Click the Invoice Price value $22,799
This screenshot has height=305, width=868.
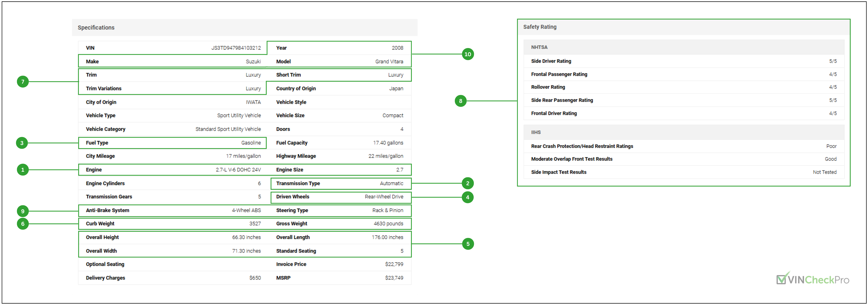[394, 265]
